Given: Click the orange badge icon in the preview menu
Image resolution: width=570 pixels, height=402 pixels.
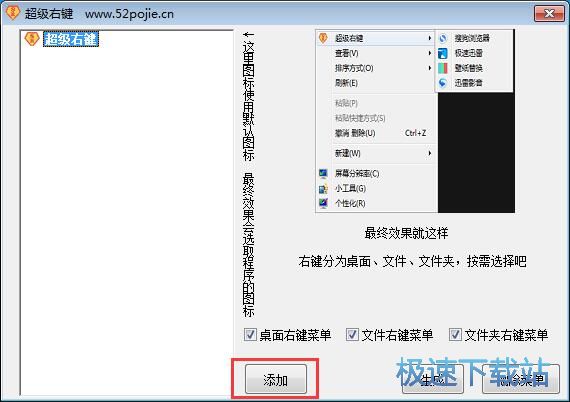Looking at the screenshot, I should [323, 37].
